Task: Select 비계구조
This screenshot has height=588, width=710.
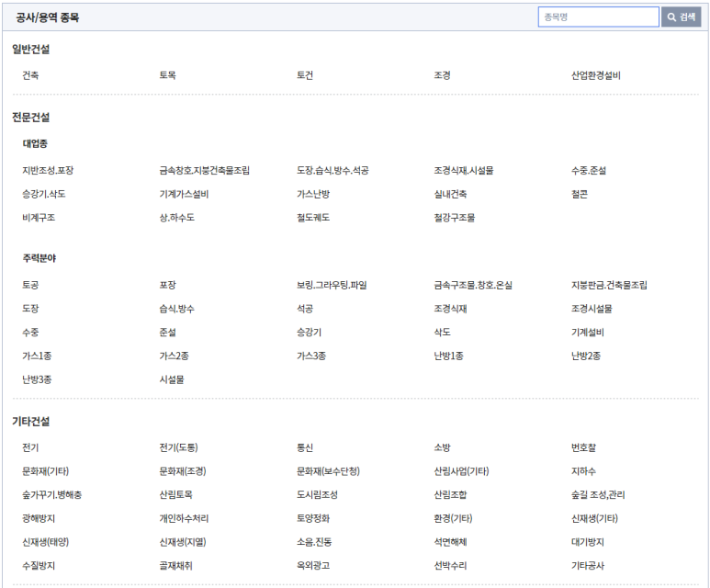Action: 39,218
